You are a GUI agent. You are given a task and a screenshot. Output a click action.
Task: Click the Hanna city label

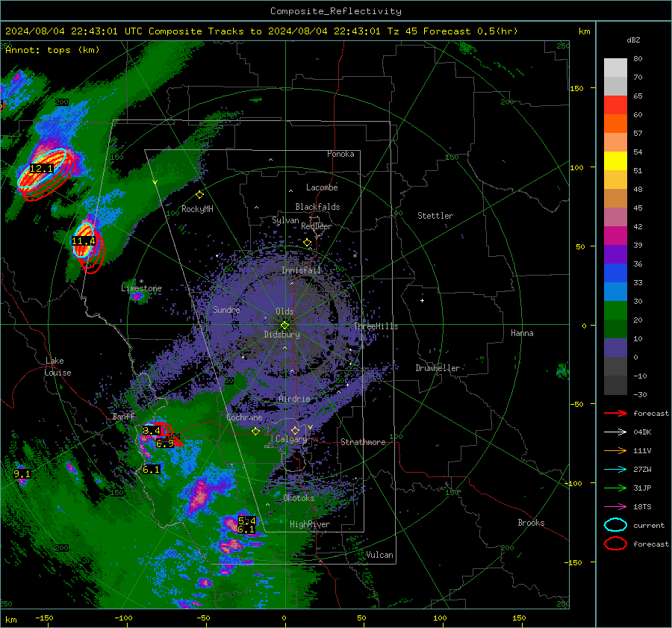522,333
